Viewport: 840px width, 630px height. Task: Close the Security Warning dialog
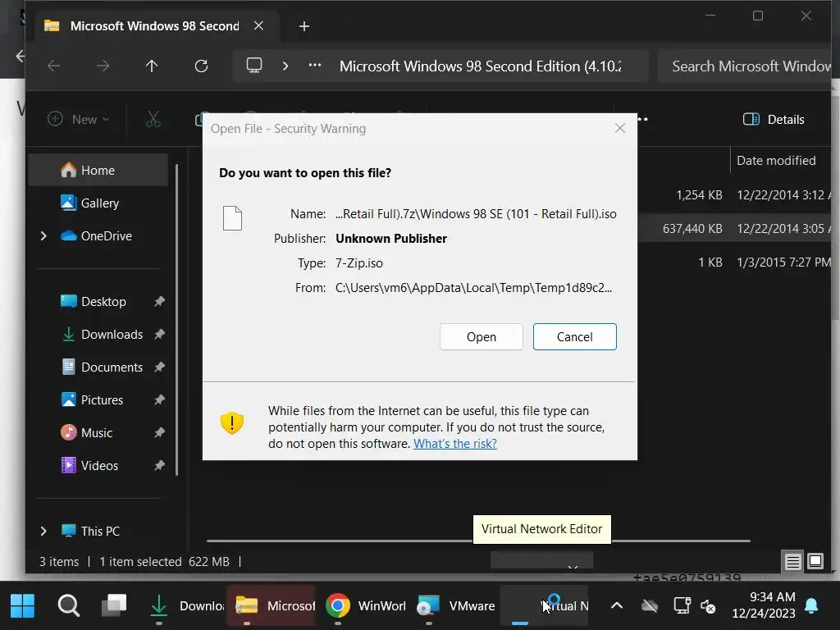[620, 128]
